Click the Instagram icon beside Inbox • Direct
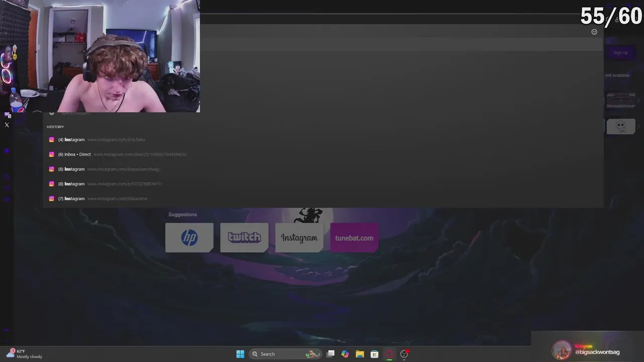 pos(51,154)
